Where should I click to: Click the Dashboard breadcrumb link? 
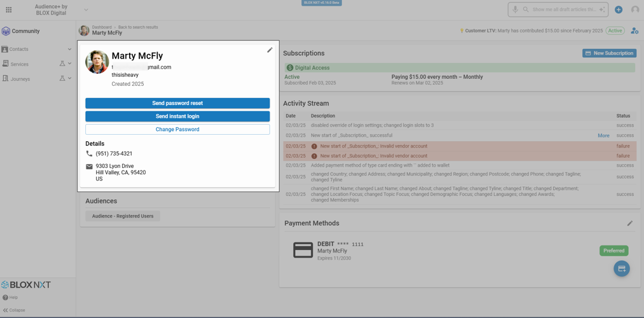[102, 27]
